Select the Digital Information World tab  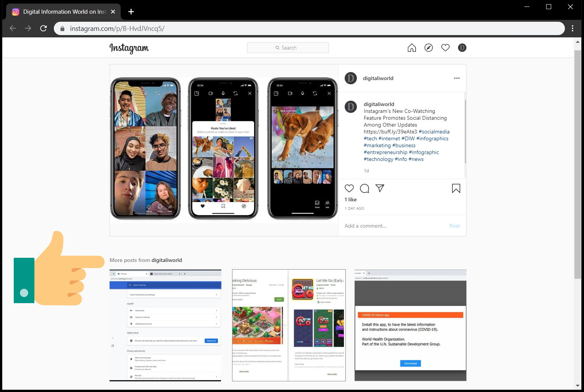(64, 12)
